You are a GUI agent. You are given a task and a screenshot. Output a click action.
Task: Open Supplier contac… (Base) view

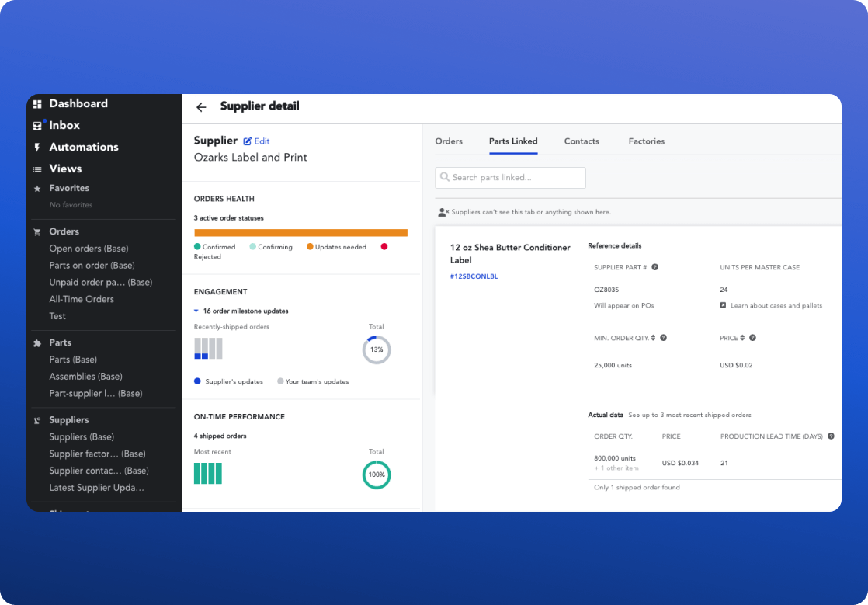(x=99, y=471)
